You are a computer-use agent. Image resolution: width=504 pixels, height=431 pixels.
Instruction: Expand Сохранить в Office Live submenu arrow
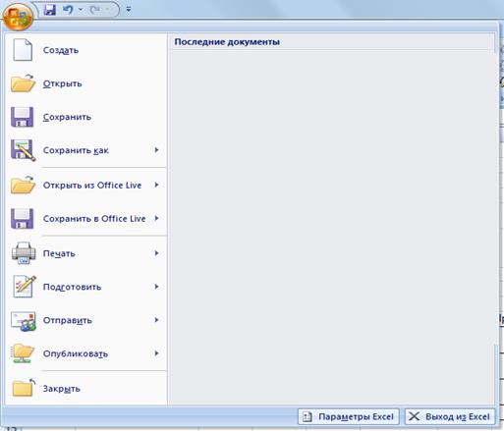[156, 218]
